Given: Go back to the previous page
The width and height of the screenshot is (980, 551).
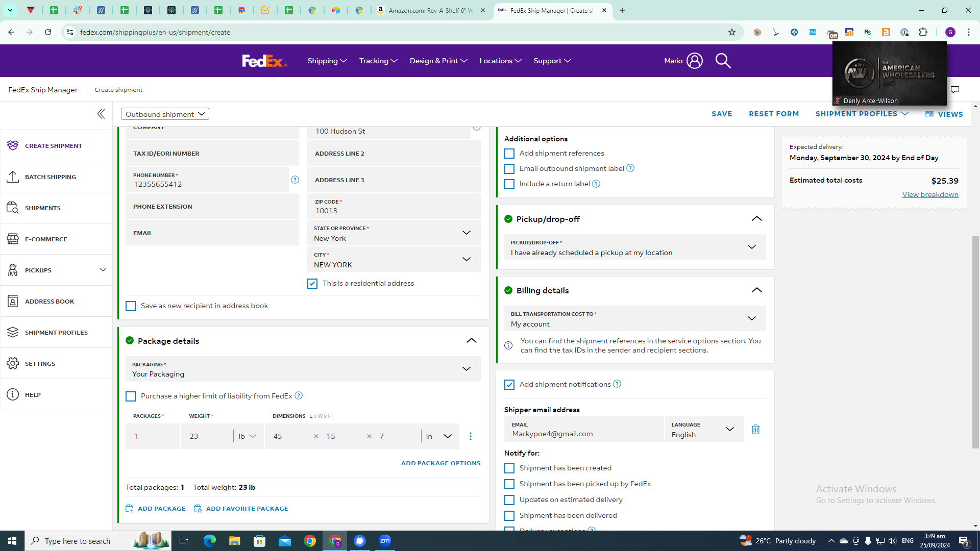Looking at the screenshot, I should click(x=11, y=32).
